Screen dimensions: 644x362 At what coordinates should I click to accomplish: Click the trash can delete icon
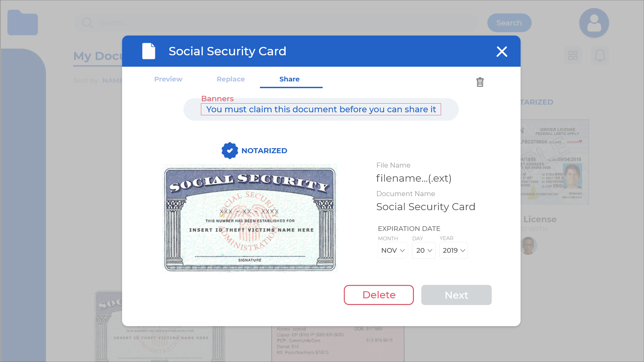pyautogui.click(x=480, y=82)
